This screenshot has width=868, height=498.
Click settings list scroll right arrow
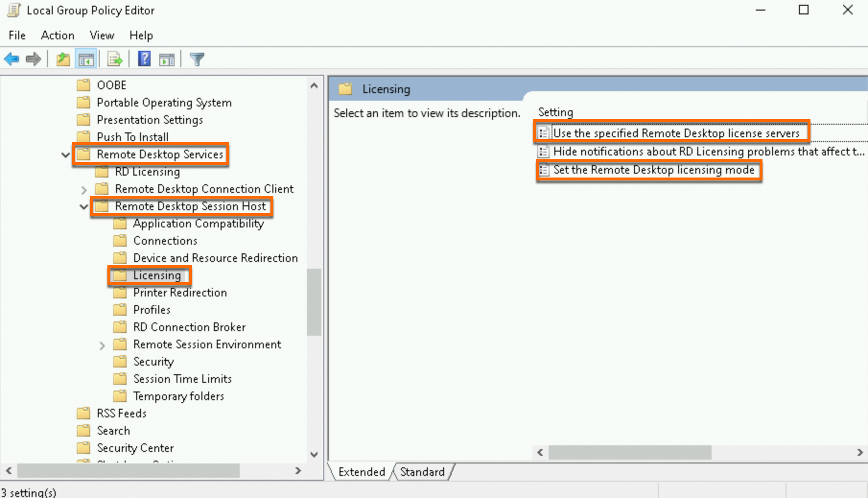pyautogui.click(x=859, y=452)
